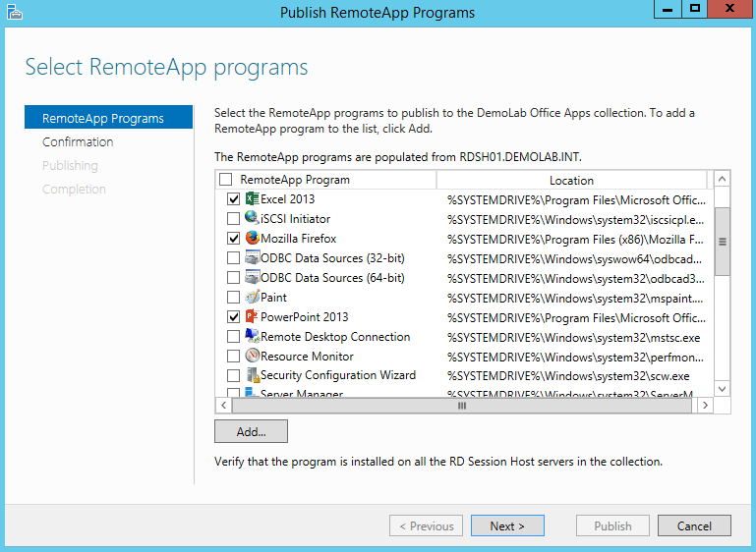Enable the Paint checkbox
Image resolution: width=756 pixels, height=552 pixels.
coord(233,298)
